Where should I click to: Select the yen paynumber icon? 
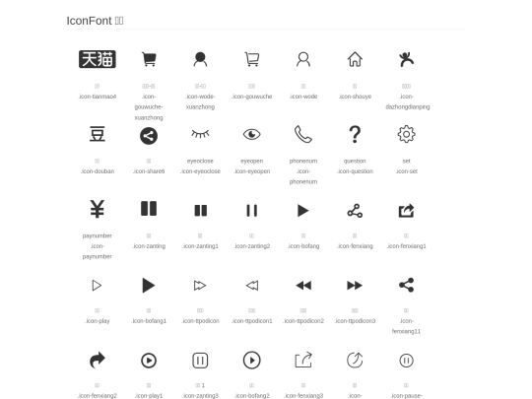(97, 209)
